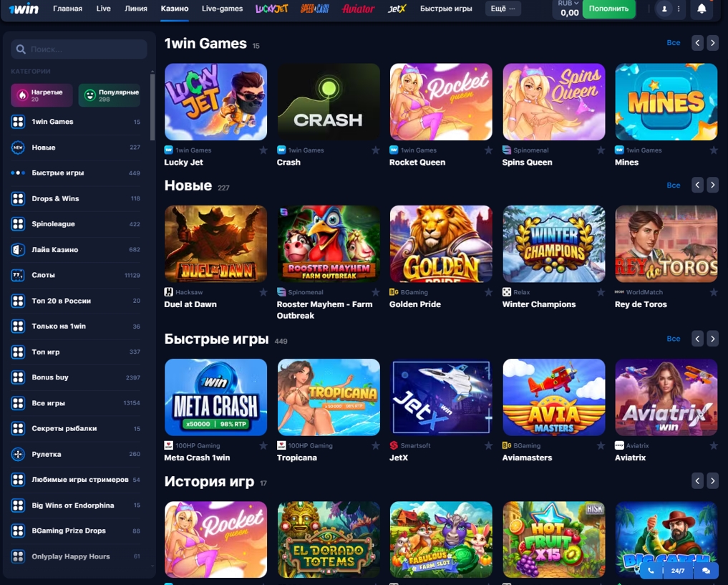Click the 1win logo
This screenshot has width=728, height=585.
click(x=24, y=9)
